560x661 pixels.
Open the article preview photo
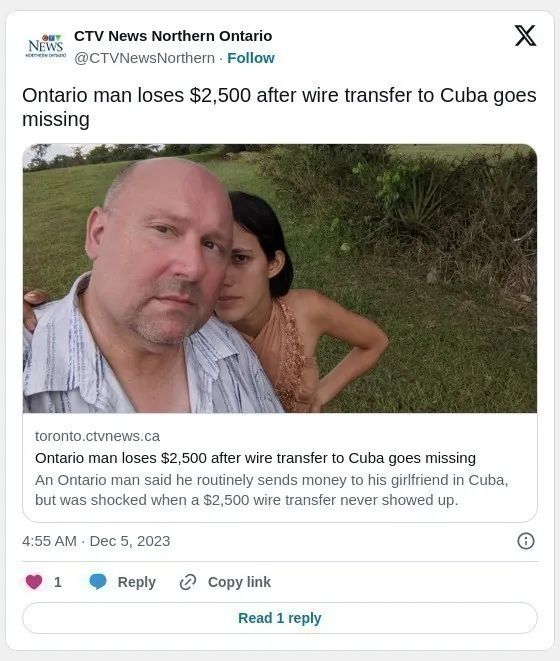280,278
